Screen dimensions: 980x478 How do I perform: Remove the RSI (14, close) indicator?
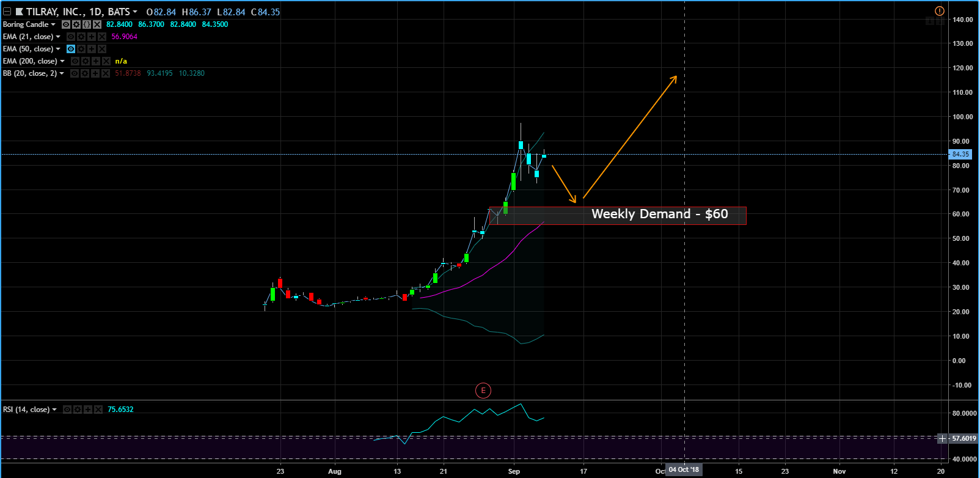pyautogui.click(x=98, y=410)
